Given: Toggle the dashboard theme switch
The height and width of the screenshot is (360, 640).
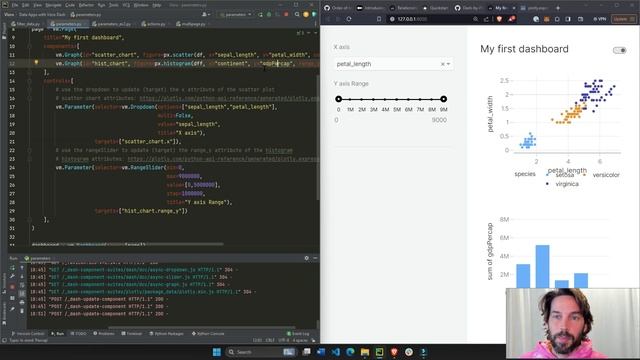Looking at the screenshot, I should tap(619, 50).
